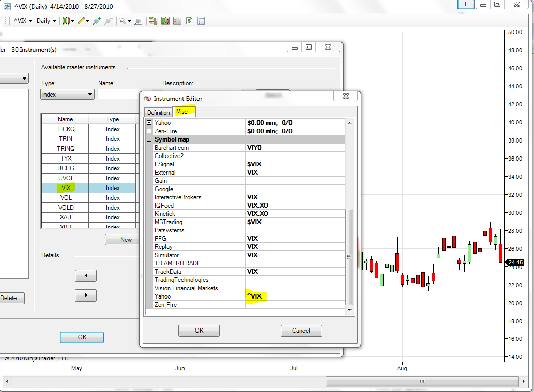Screen dimensions: 534x392
Task: Expand the Yahoo commission row plus box
Action: pos(149,123)
